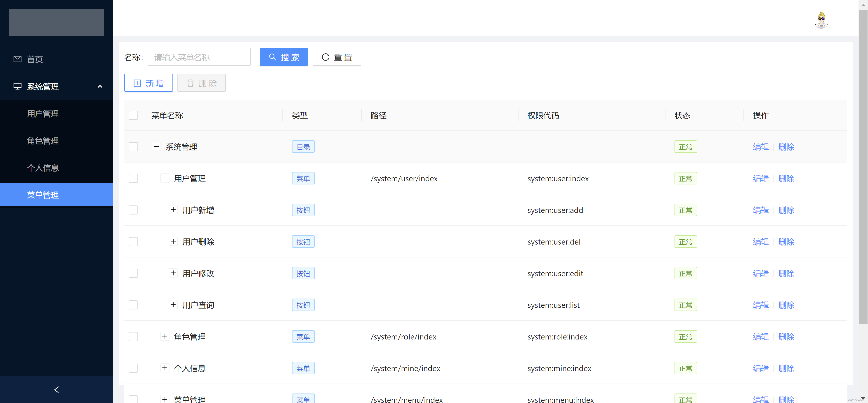This screenshot has width=868, height=403.
Task: Collapse sidebar with bottom left arrow
Action: (x=56, y=389)
